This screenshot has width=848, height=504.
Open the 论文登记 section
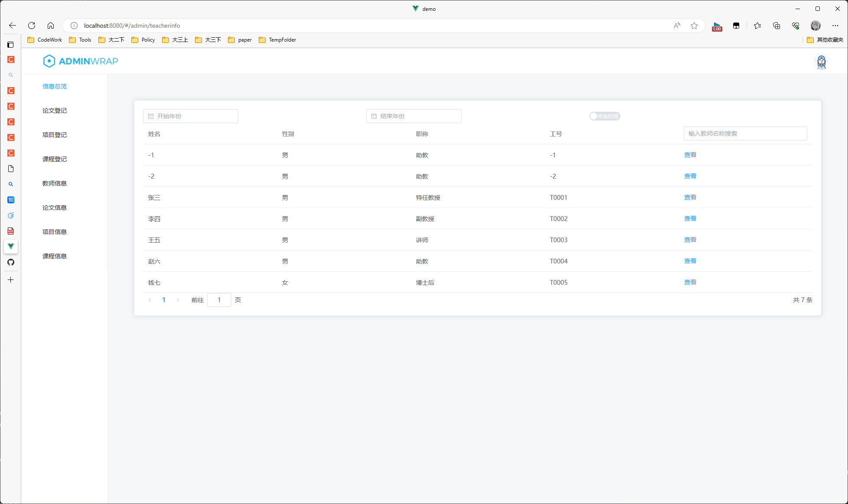54,111
